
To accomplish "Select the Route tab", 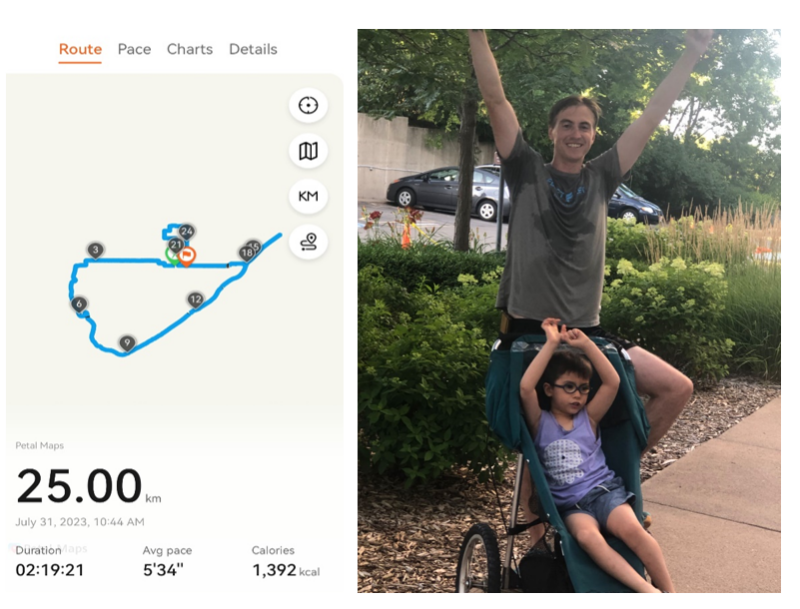I will click(80, 49).
